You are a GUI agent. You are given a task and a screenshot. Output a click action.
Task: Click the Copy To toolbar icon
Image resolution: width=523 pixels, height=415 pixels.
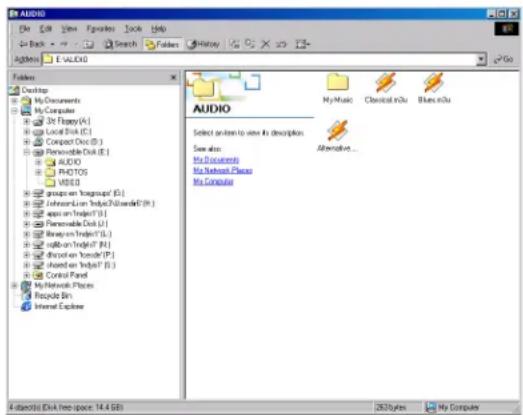click(x=250, y=44)
